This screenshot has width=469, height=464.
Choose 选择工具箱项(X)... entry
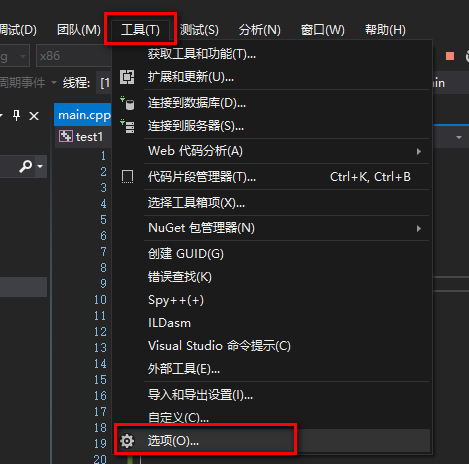pos(272,202)
